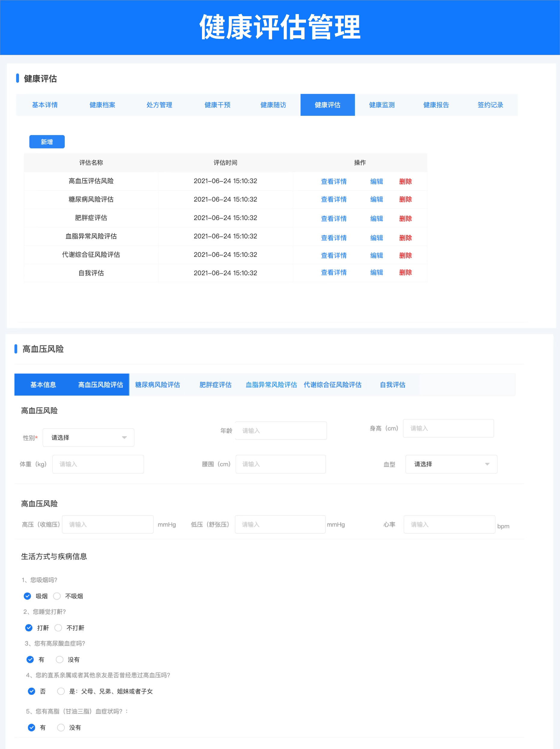The image size is (560, 749).
Task: Focus the 低压（舒张压）input field
Action: pos(280,525)
